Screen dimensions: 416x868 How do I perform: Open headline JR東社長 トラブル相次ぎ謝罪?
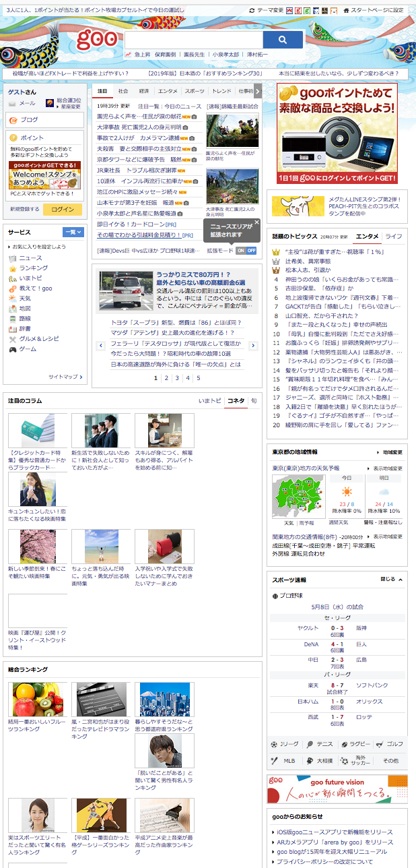pos(135,170)
